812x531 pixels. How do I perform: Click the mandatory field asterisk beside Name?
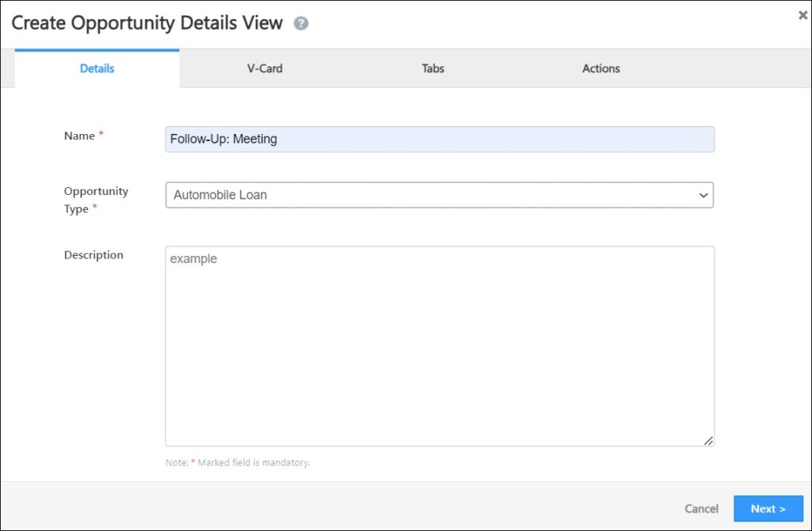pos(101,132)
